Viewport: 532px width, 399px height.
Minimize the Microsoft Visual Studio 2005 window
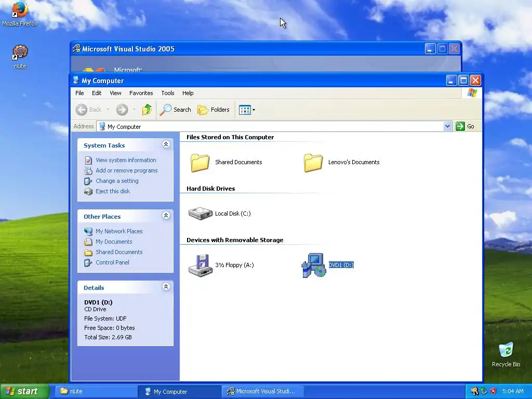pyautogui.click(x=430, y=49)
